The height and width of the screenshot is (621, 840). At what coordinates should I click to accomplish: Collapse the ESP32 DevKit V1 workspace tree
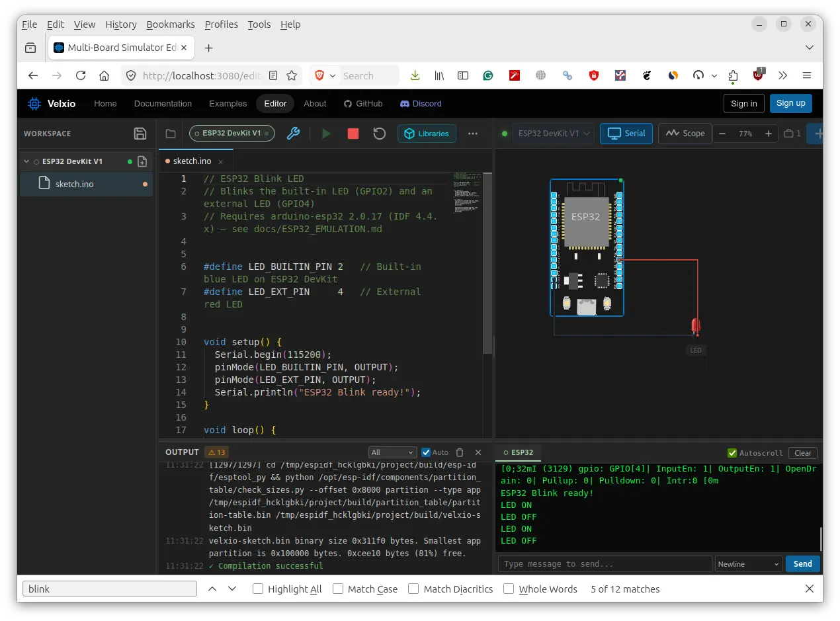click(x=26, y=161)
